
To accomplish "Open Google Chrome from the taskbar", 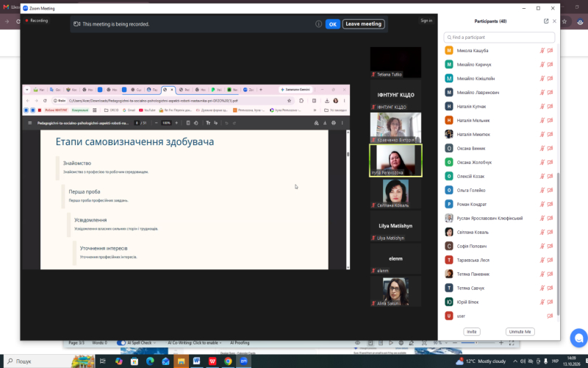I will tap(228, 361).
